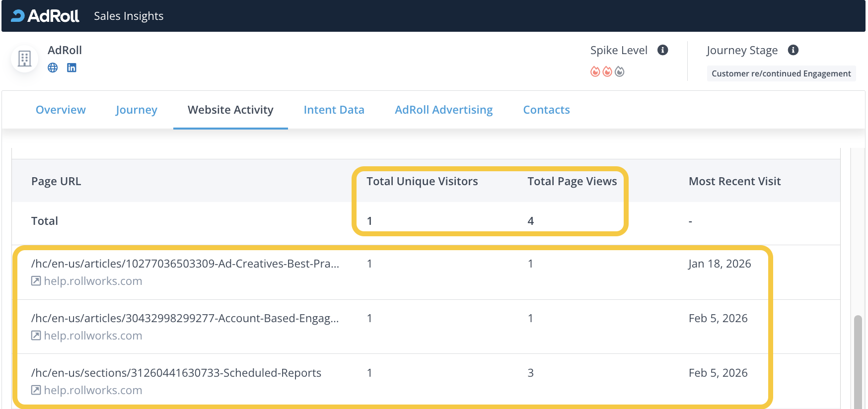Show Spike Level info tooltip icon
Screen dimensions: 868x409
tap(662, 50)
